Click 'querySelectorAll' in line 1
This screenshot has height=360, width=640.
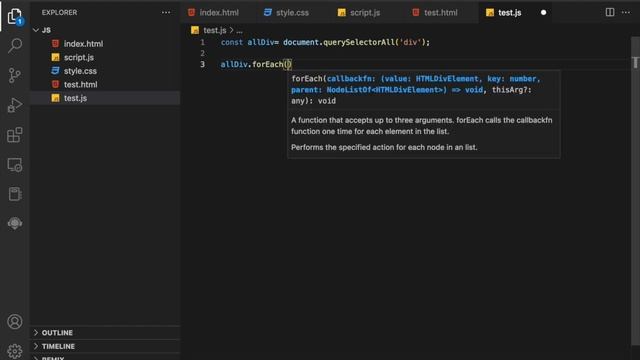point(359,42)
